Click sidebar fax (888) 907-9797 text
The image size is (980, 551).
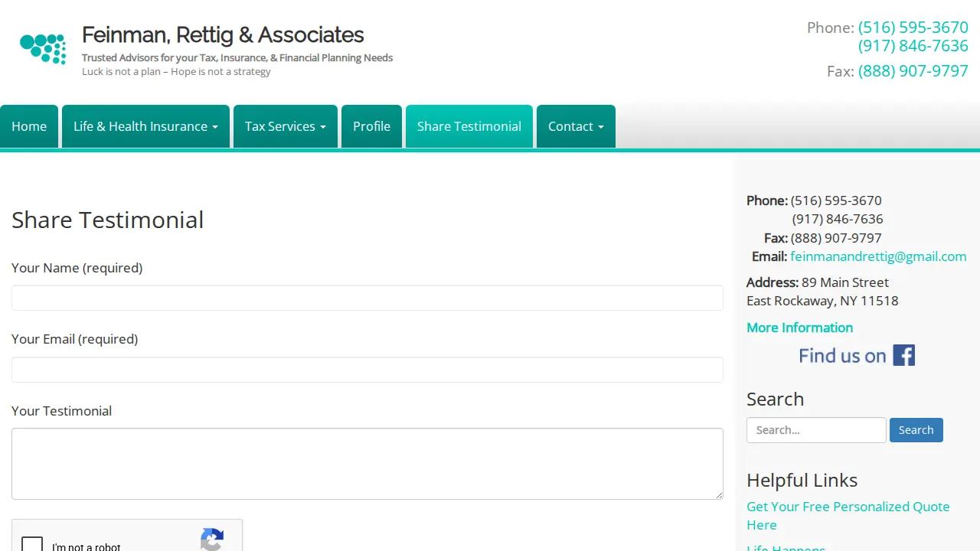coord(836,238)
